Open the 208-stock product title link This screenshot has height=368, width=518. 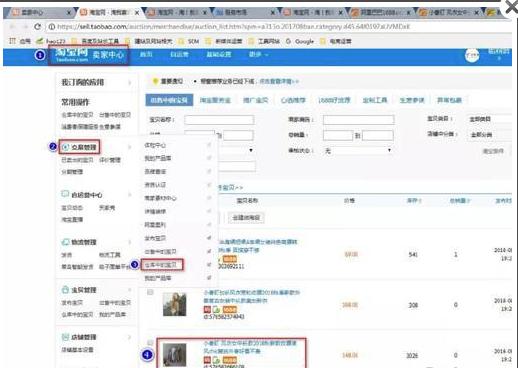tap(252, 296)
